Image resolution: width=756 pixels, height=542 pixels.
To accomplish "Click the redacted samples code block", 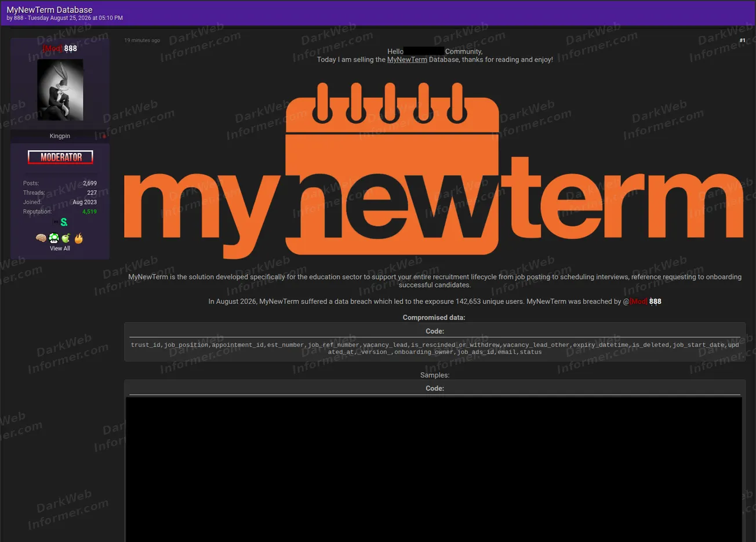I will click(x=434, y=470).
